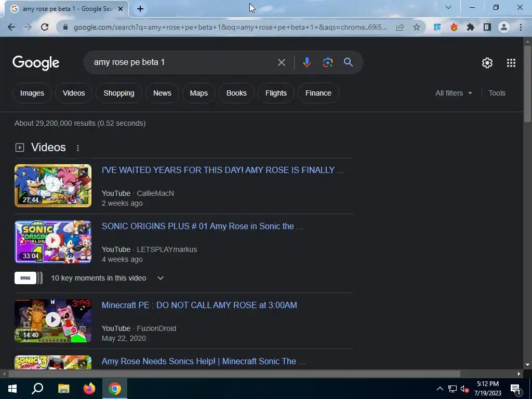Click into the Google search input field
Image resolution: width=532 pixels, height=399 pixels.
click(183, 62)
